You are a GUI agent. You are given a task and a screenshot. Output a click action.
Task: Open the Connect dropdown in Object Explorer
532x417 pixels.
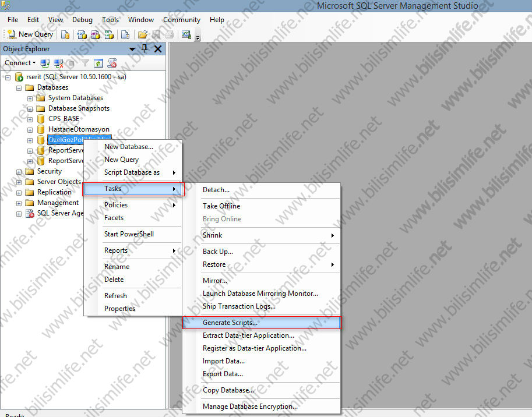(20, 63)
